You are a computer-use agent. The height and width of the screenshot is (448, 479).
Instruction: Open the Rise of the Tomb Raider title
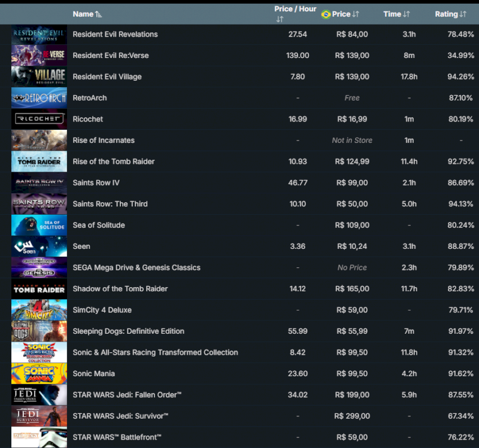[x=113, y=161]
